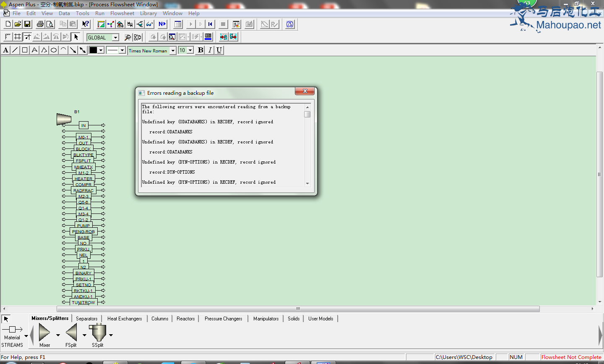Open the File menu
The image size is (604, 364).
pyautogui.click(x=16, y=13)
